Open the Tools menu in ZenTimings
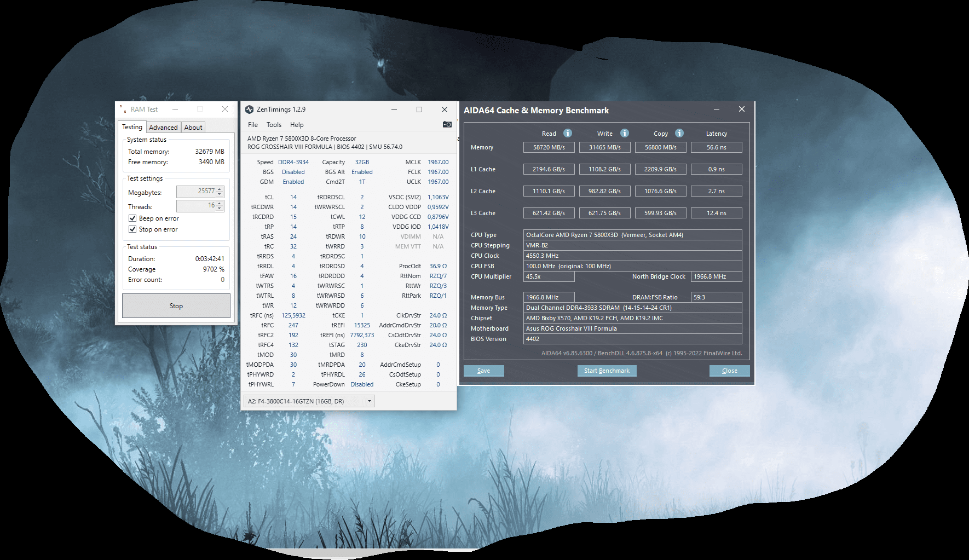The image size is (969, 560). pos(274,125)
